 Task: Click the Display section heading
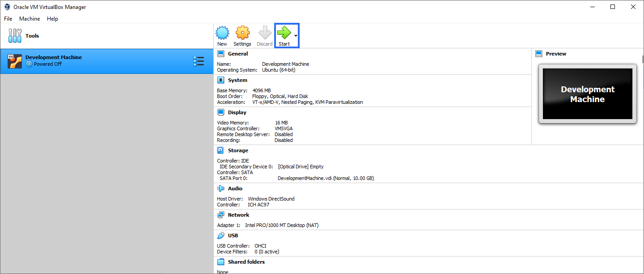237,112
